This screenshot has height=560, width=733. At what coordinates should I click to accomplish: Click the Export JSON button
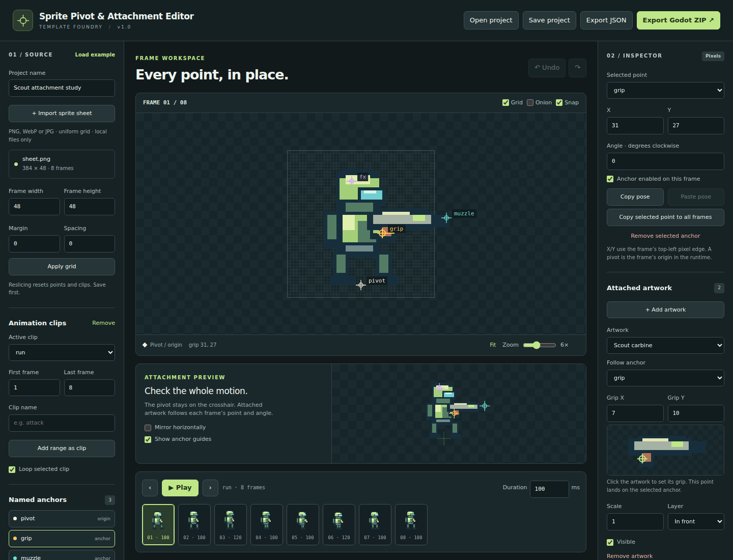(x=606, y=20)
